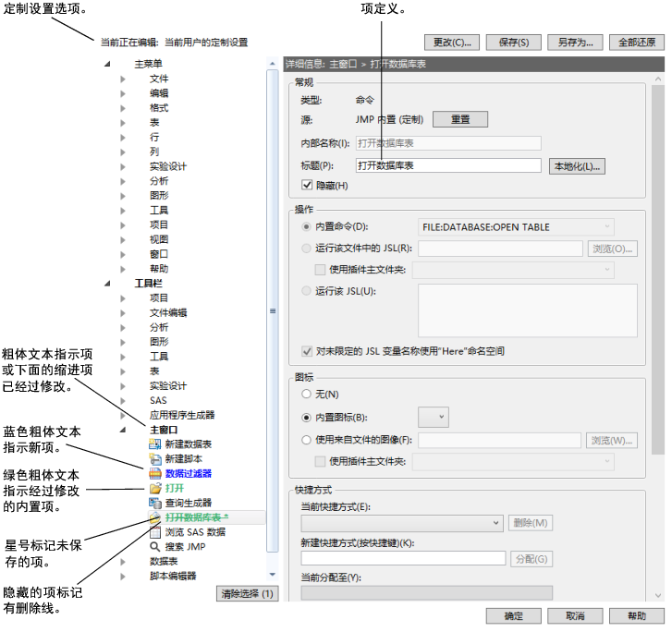Open the 当前快捷方式(E) dropdown
The width and height of the screenshot is (672, 632).
pos(402,523)
